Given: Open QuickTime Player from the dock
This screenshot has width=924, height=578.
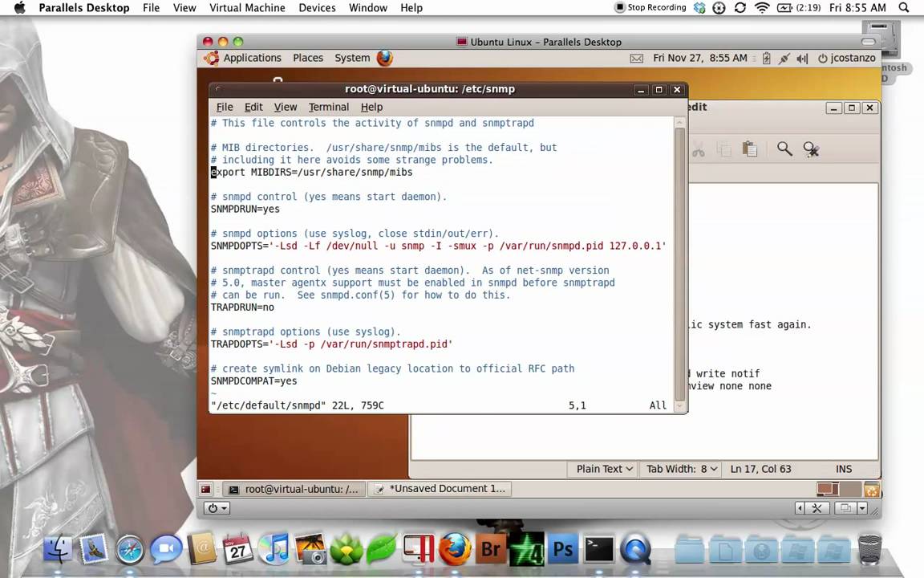Looking at the screenshot, I should coord(635,549).
